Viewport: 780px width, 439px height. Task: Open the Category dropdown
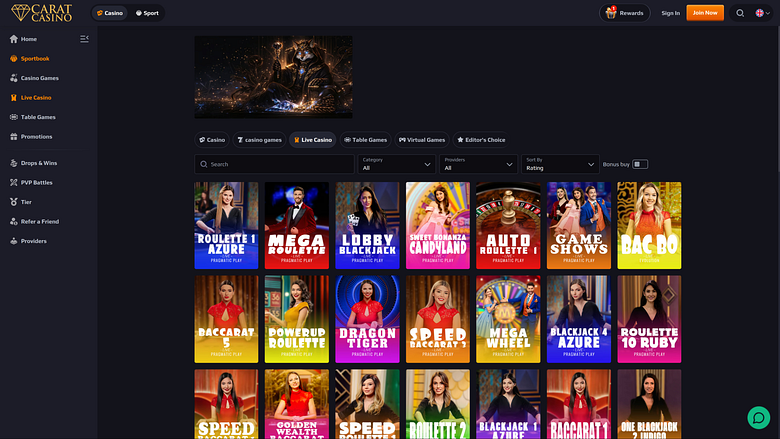396,164
